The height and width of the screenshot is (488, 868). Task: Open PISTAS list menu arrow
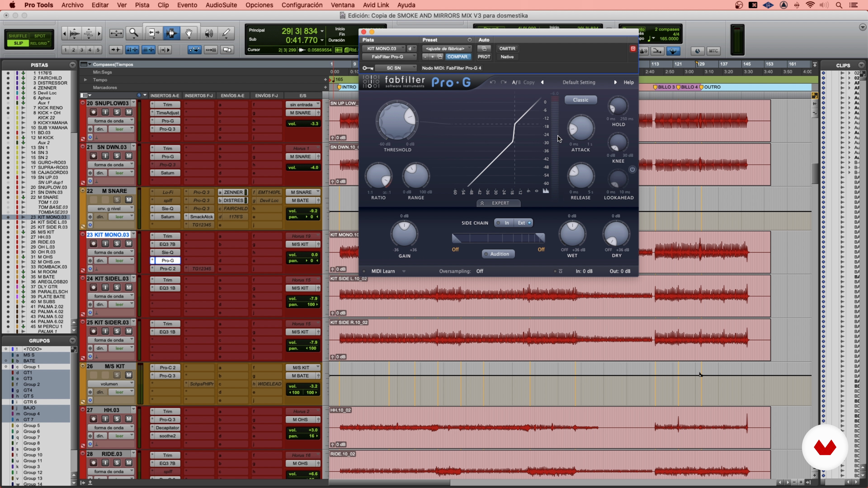click(x=72, y=65)
